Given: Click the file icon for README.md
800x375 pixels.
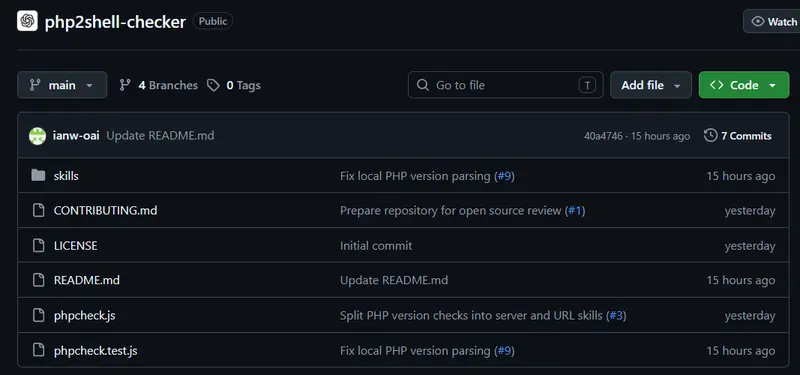Looking at the screenshot, I should point(38,280).
